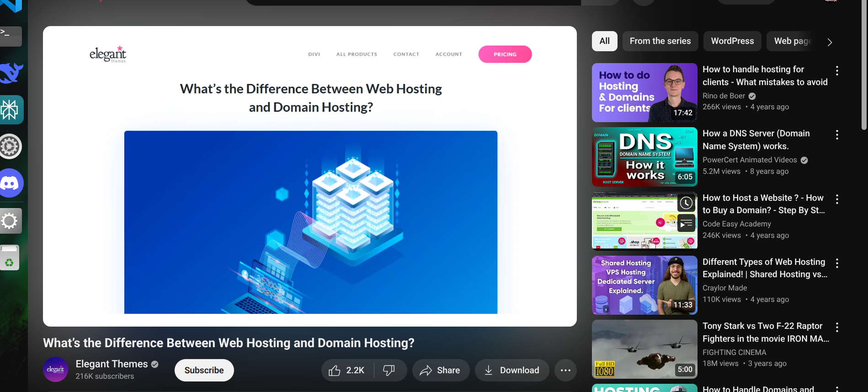Open the DNS How it works thumbnail
This screenshot has height=392, width=868.
(x=644, y=157)
